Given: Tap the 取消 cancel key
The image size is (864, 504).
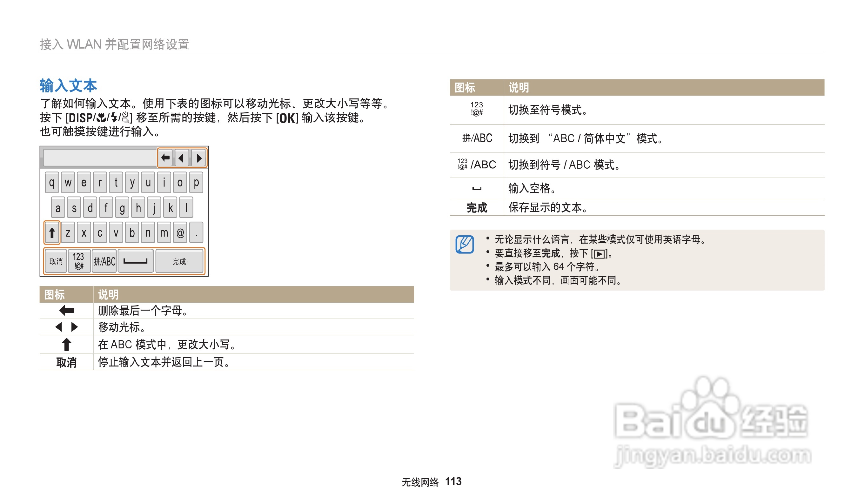Looking at the screenshot, I should (56, 262).
